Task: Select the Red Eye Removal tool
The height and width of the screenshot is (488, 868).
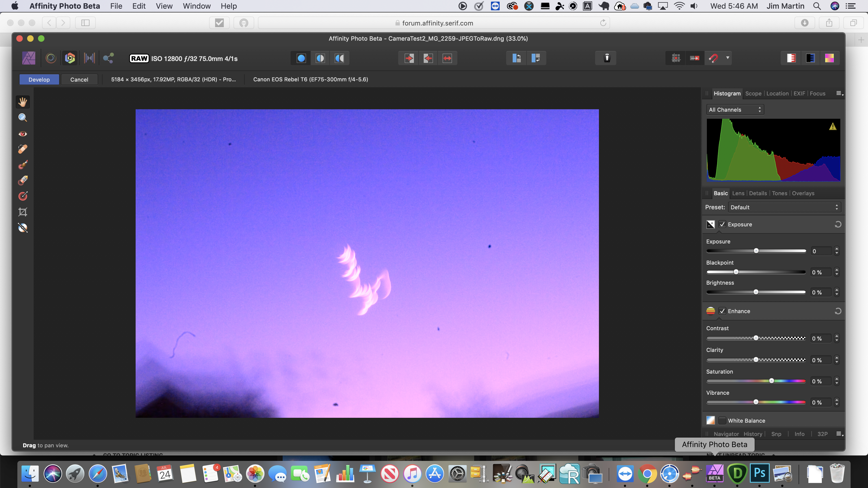Action: pyautogui.click(x=23, y=134)
